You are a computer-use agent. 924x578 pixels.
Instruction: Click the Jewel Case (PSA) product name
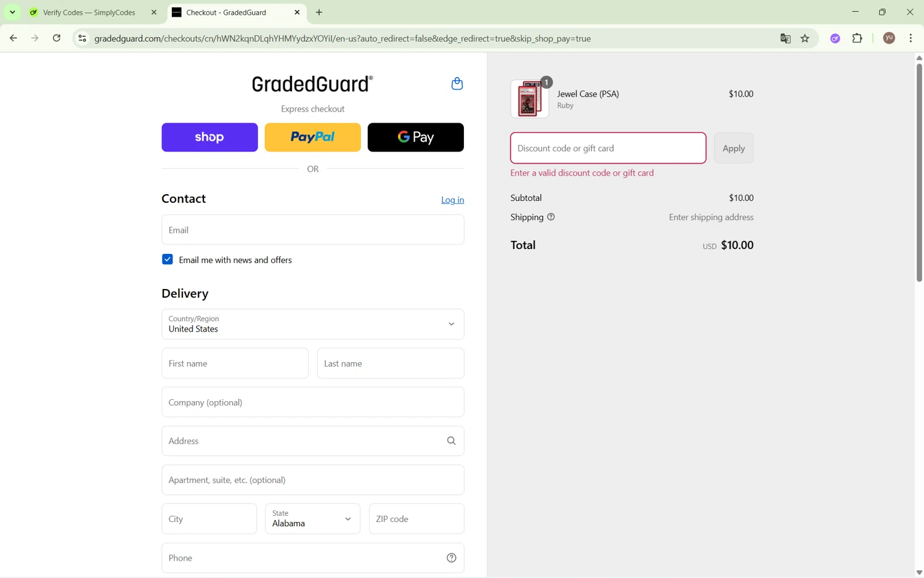click(588, 94)
